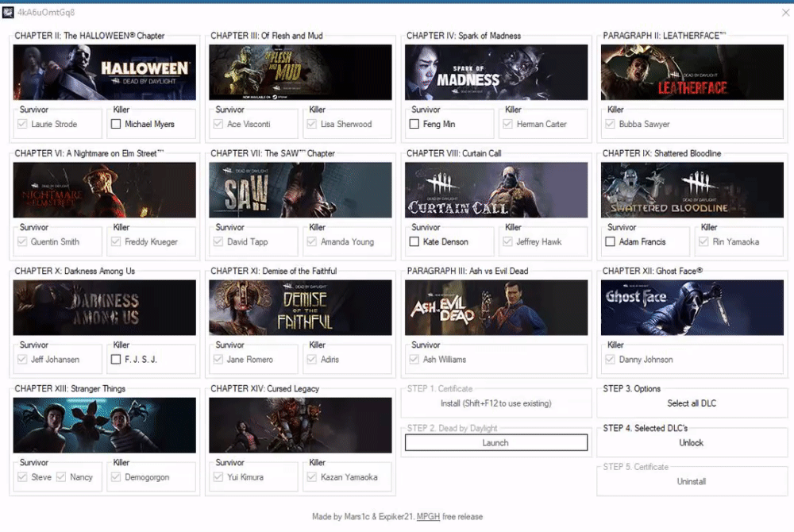The image size is (794, 532).
Task: Open the MPGH link in footer
Action: pos(428,517)
